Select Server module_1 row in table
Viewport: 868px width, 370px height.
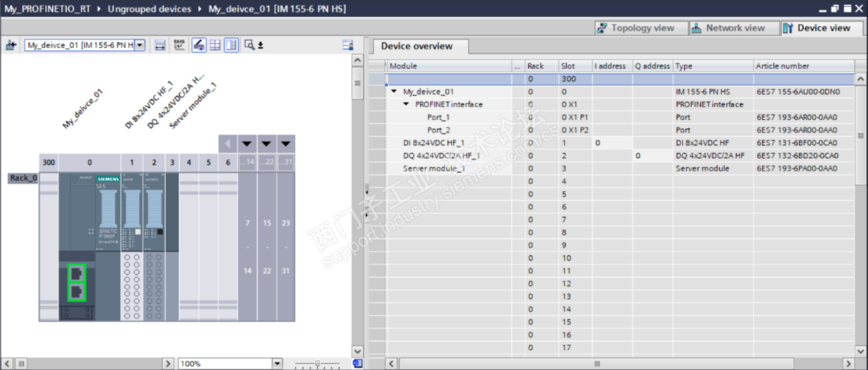(x=620, y=168)
